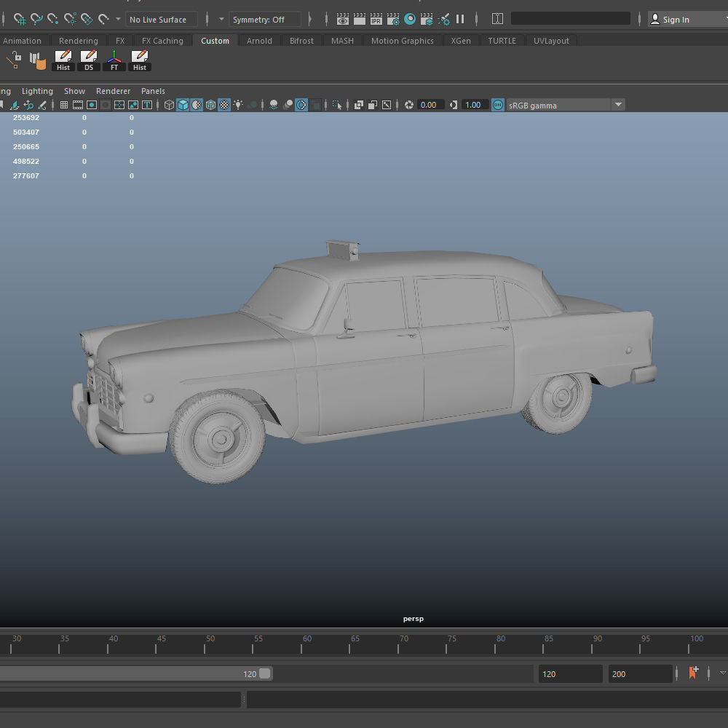Image resolution: width=728 pixels, height=728 pixels.
Task: Open Render Settings clapboard gear icon
Action: (393, 19)
